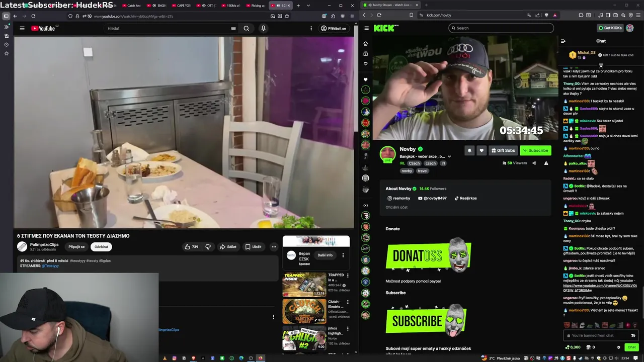Open options menu for the Bepanthen ad
Image resolution: width=644 pixels, height=362 pixels.
click(343, 255)
